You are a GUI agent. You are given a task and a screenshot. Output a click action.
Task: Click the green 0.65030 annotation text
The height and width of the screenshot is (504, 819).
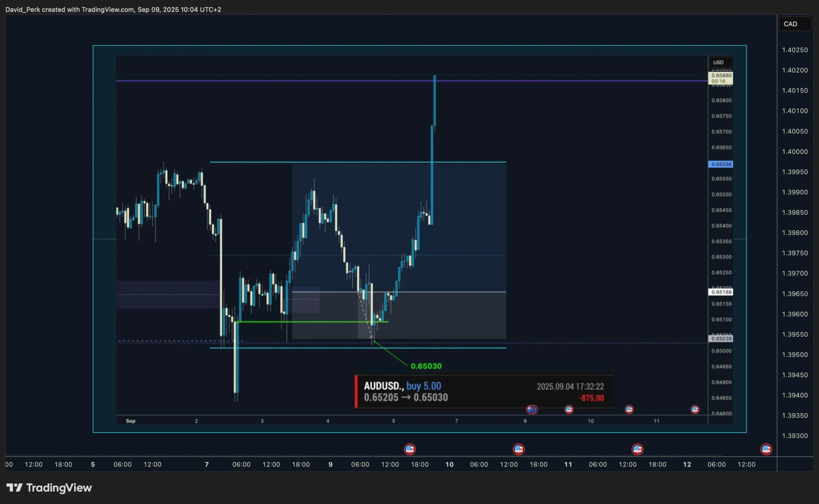426,366
